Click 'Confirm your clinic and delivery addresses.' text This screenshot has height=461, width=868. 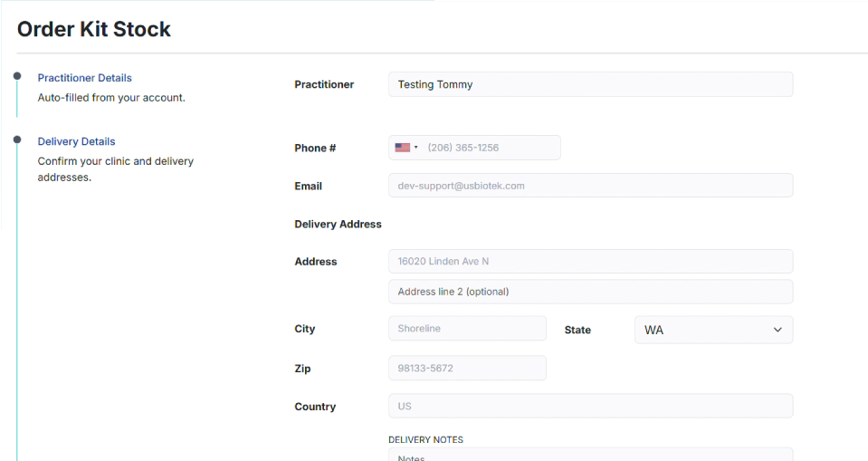pos(116,169)
